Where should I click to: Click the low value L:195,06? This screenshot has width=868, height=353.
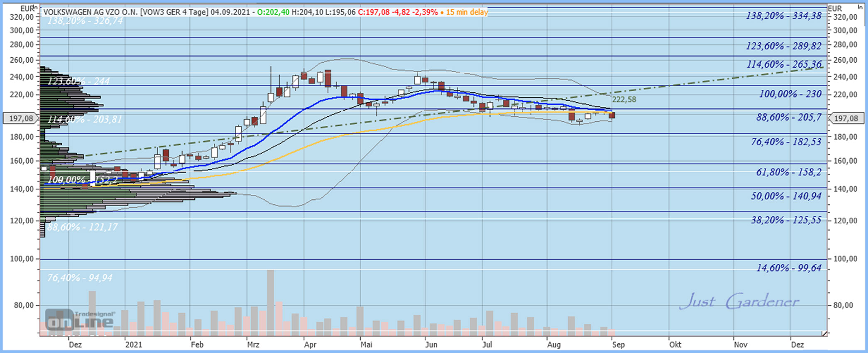click(340, 12)
